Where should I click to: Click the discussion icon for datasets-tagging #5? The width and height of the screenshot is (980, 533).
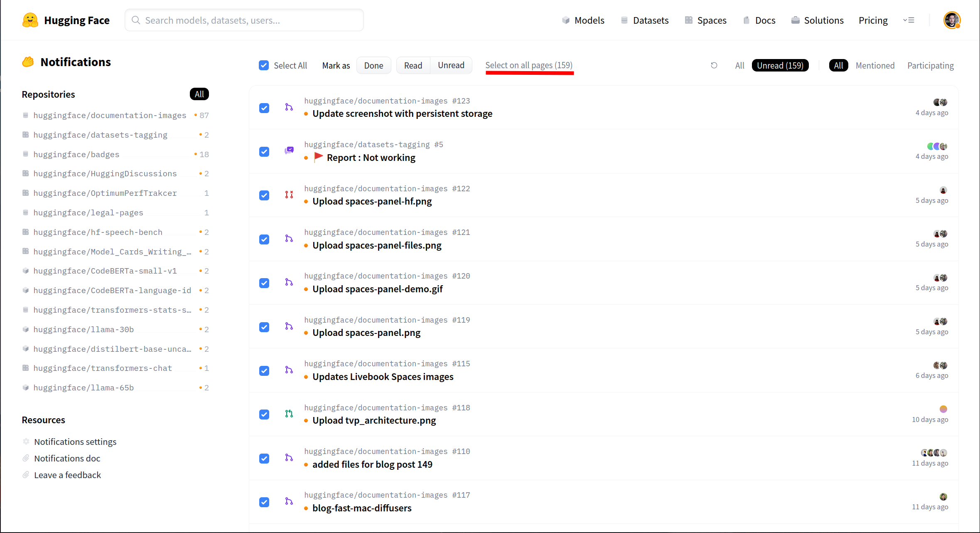point(289,151)
